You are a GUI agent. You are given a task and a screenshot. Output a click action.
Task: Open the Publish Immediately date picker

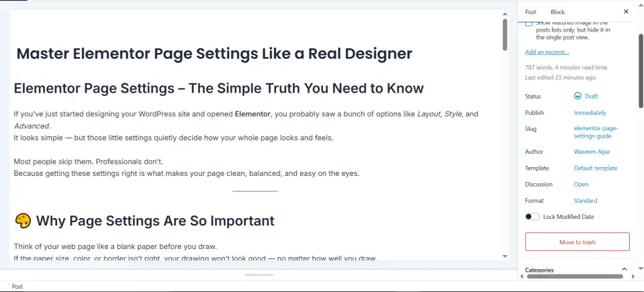[x=590, y=113]
